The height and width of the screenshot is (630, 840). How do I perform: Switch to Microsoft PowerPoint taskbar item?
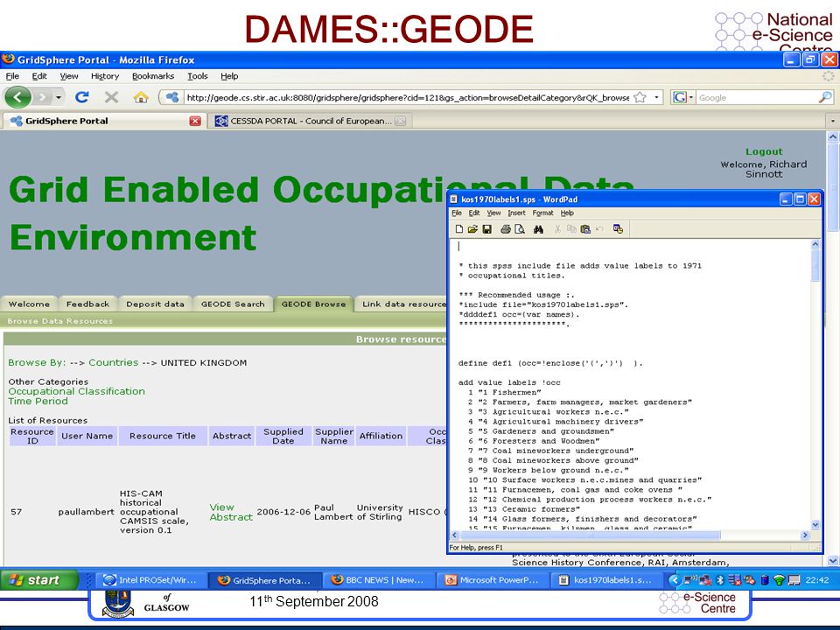pyautogui.click(x=492, y=579)
